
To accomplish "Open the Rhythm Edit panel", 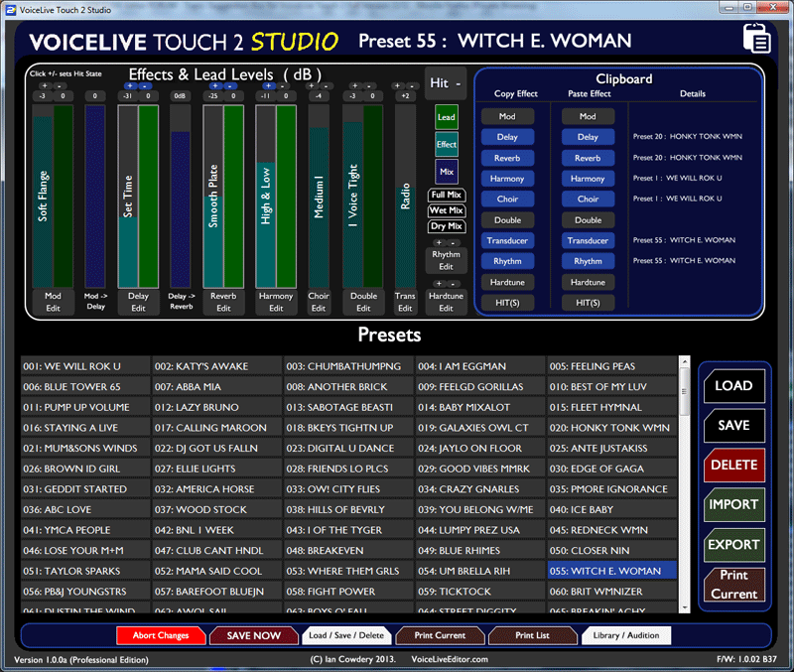I will (x=445, y=262).
